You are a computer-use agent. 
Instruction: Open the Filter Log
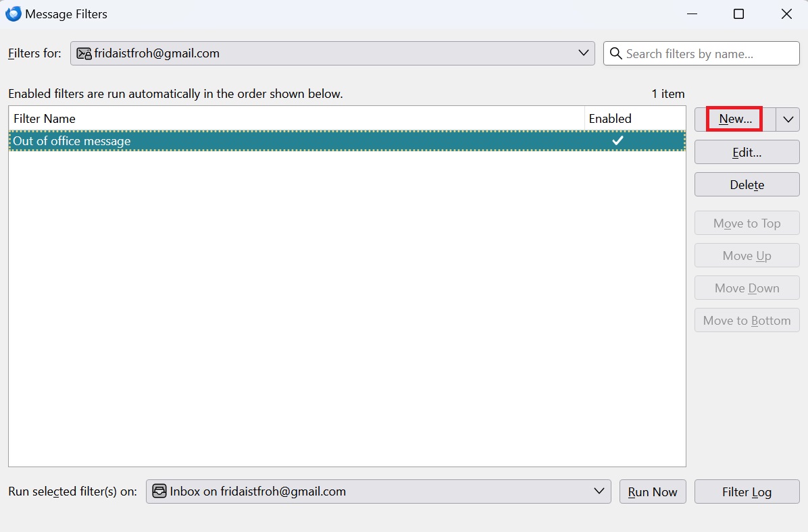click(747, 491)
